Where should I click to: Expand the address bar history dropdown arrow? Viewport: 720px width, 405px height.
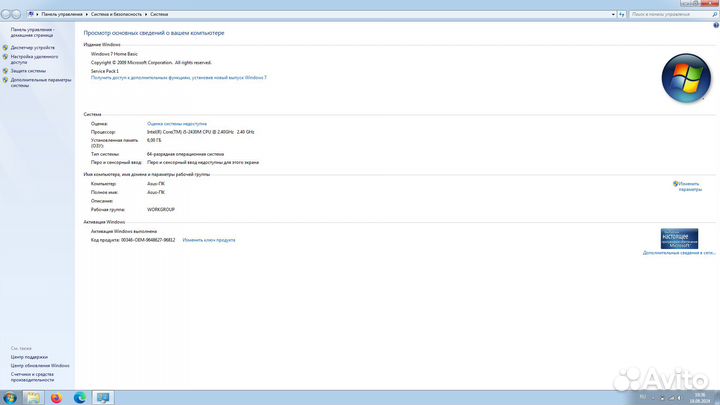coord(613,15)
